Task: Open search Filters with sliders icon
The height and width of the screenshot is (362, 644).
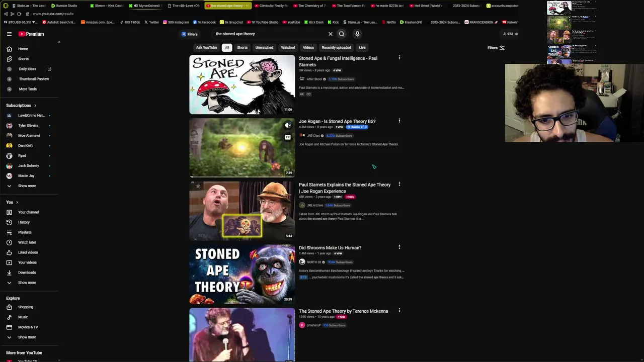Action: (496, 48)
